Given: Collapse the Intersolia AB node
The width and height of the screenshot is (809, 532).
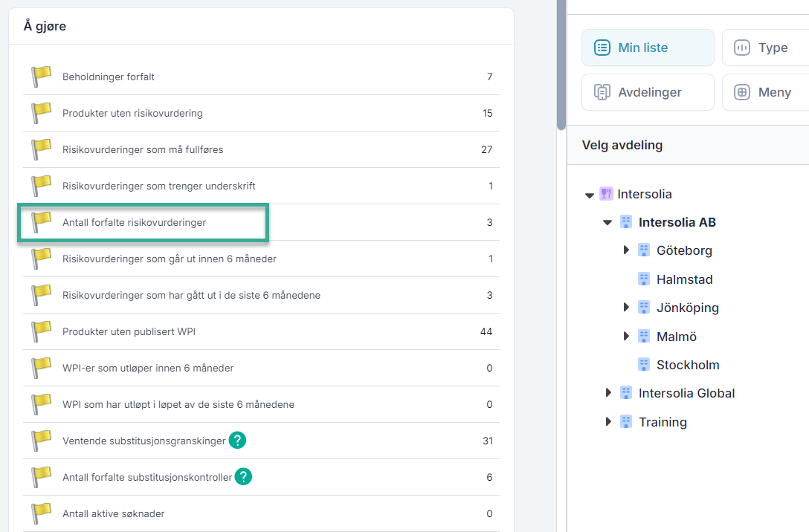Looking at the screenshot, I should point(607,223).
